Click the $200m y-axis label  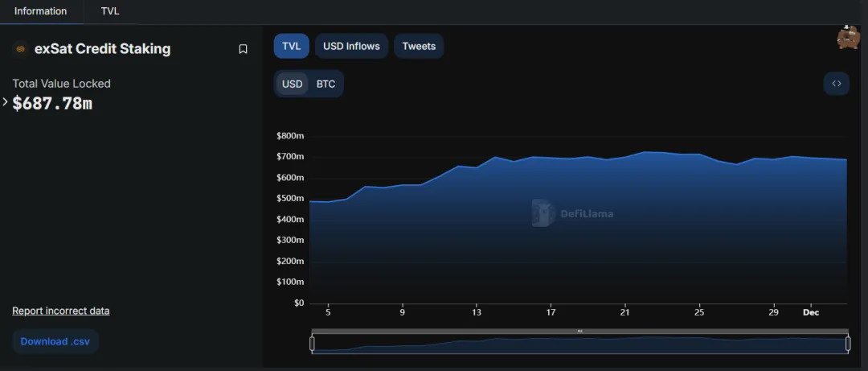click(x=290, y=262)
